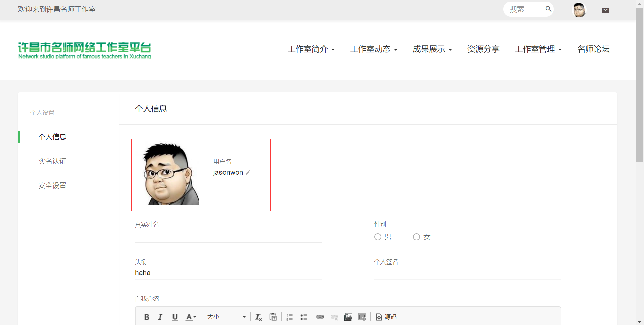Toggle bold formatting in editor
Image resolution: width=644 pixels, height=325 pixels.
[147, 317]
